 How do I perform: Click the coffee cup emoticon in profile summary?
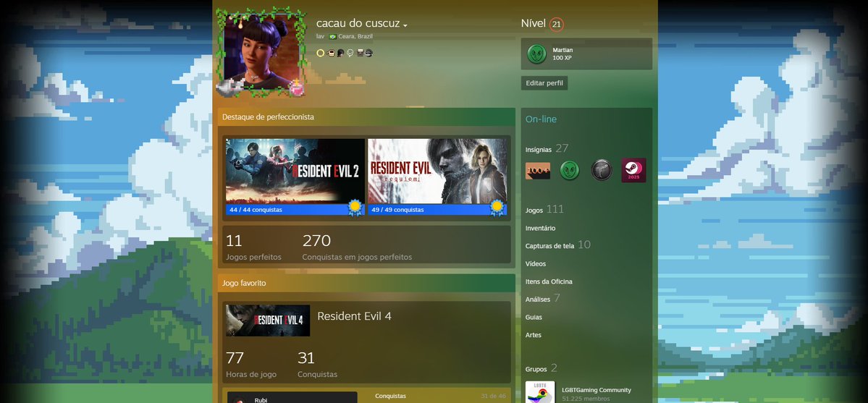point(331,53)
